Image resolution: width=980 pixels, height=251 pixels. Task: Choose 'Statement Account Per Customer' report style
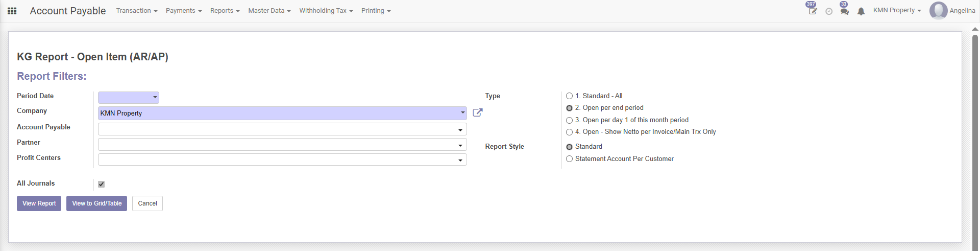(569, 159)
